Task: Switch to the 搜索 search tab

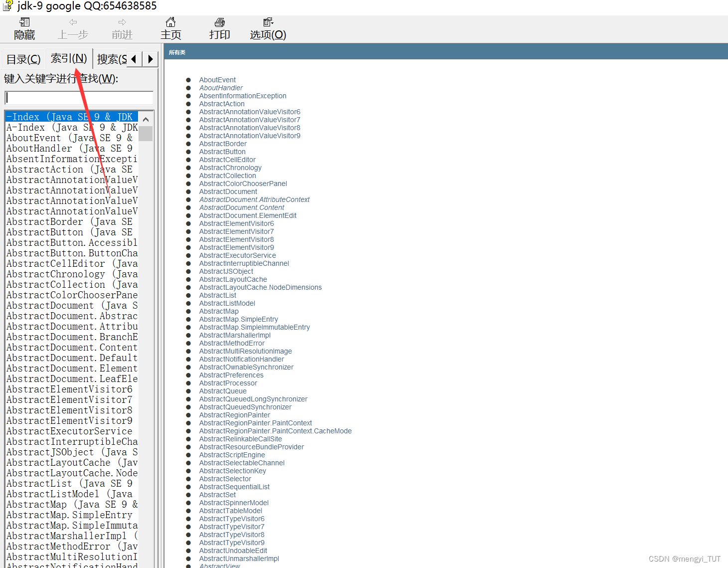Action: [x=112, y=59]
